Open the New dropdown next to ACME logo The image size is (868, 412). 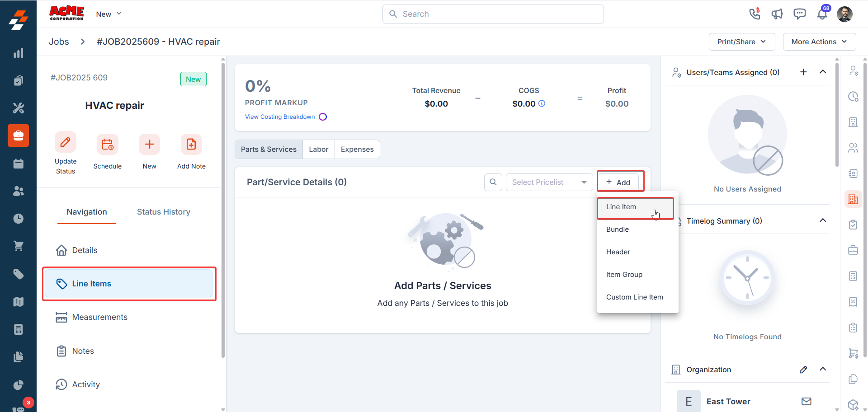tap(108, 14)
